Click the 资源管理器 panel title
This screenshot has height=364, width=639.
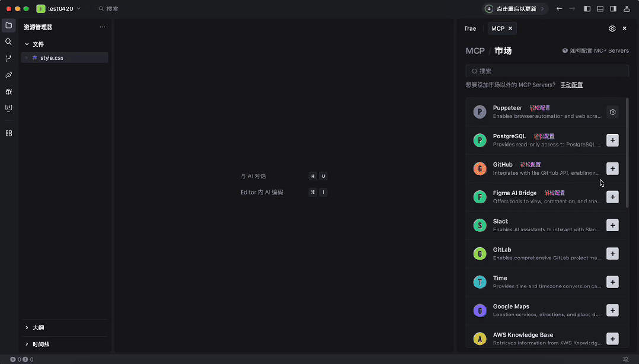pos(38,27)
